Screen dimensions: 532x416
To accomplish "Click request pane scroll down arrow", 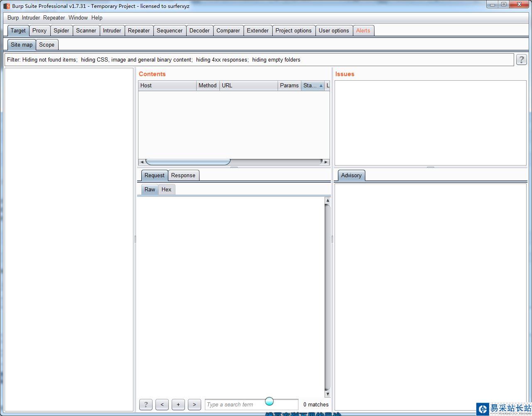I will (x=328, y=394).
